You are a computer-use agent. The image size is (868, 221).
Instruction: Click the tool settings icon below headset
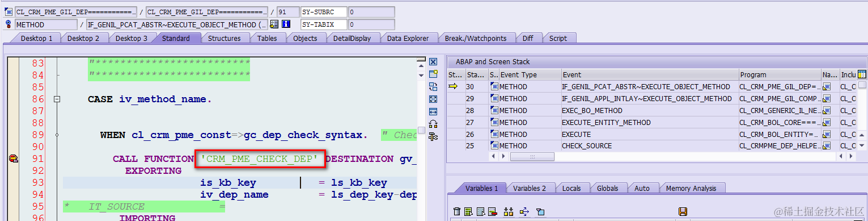point(433,136)
